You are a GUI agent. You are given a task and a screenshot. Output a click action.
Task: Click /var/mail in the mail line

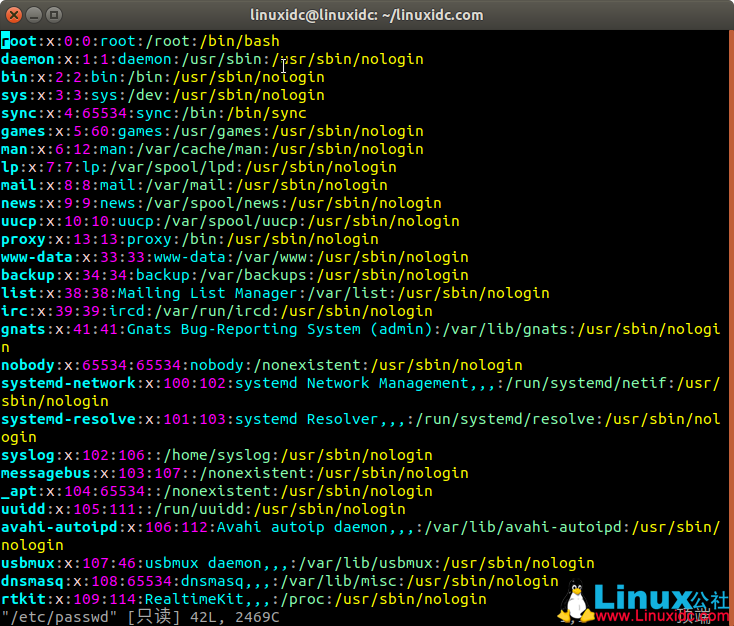[x=185, y=185]
